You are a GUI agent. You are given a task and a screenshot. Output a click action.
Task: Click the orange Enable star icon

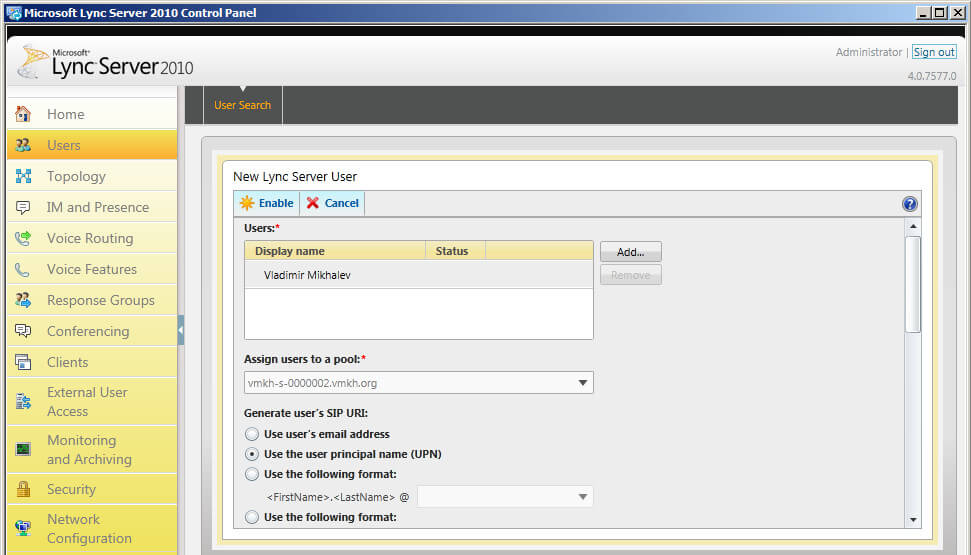247,203
